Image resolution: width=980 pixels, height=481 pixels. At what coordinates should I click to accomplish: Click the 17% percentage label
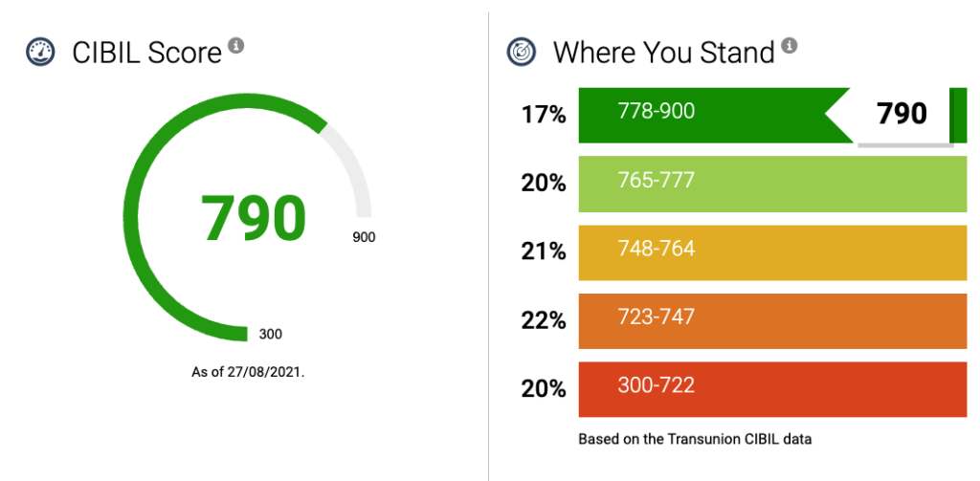pos(544,115)
